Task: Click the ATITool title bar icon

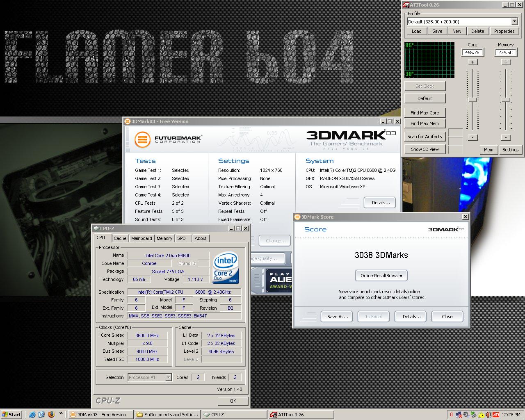Action: tap(406, 5)
